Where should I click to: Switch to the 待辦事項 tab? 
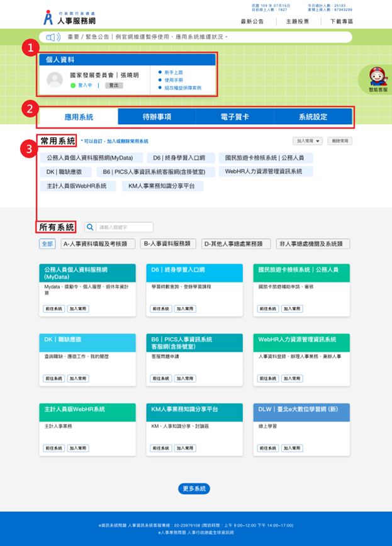[x=157, y=117]
